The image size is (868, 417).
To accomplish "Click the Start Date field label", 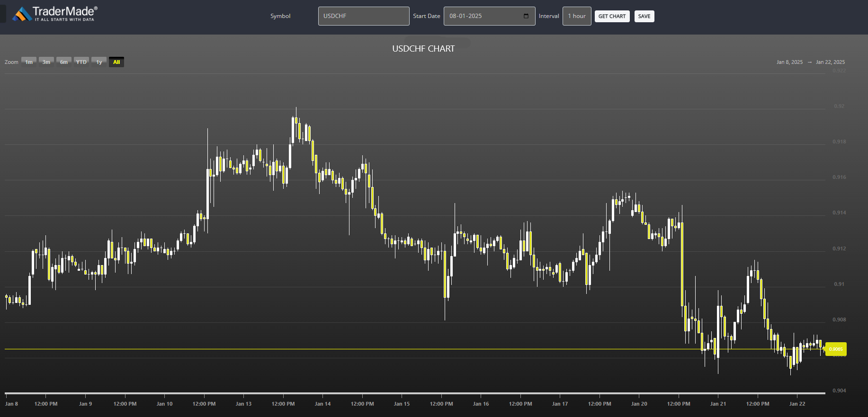I will click(x=427, y=16).
